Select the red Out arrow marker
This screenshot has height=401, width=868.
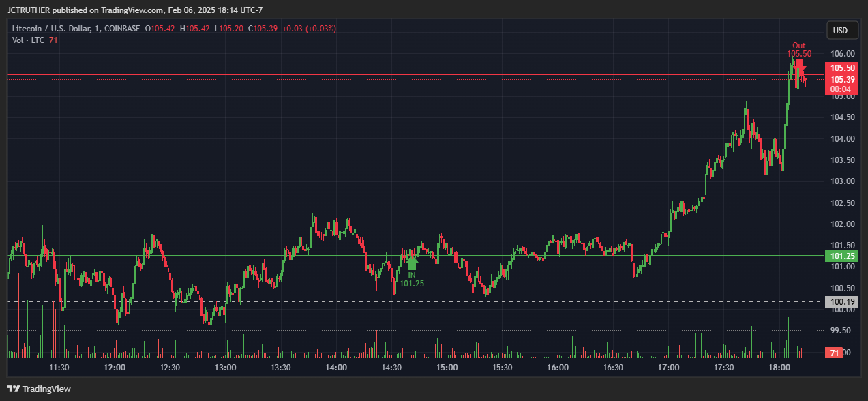tap(799, 67)
